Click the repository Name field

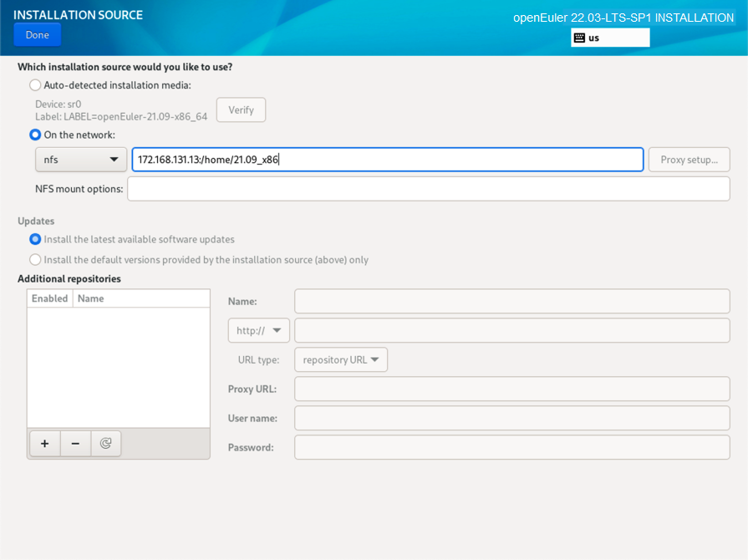(511, 301)
